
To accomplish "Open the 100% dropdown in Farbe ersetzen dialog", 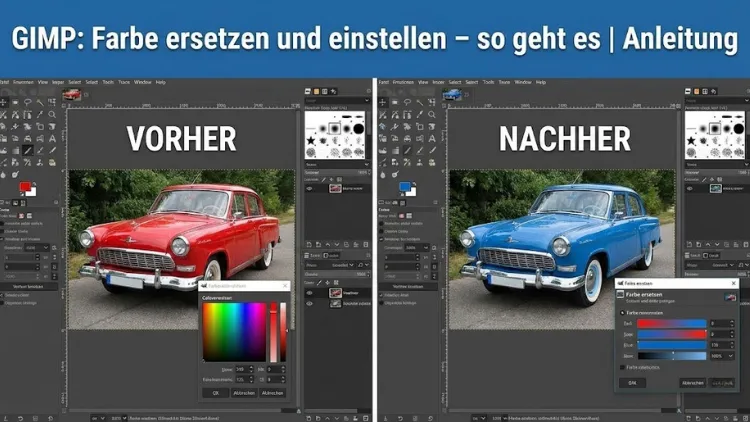I will click(x=722, y=356).
